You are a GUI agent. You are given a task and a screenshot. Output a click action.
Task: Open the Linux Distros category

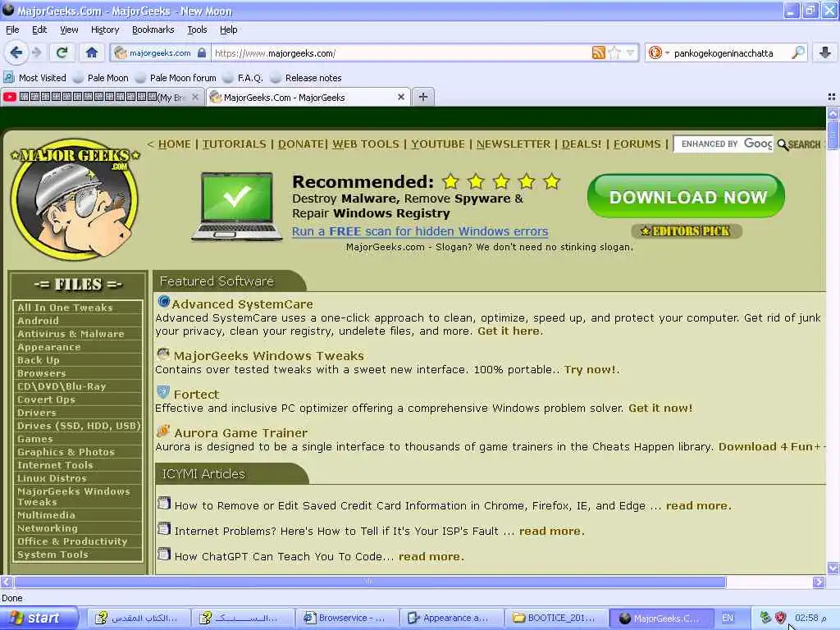click(x=52, y=478)
